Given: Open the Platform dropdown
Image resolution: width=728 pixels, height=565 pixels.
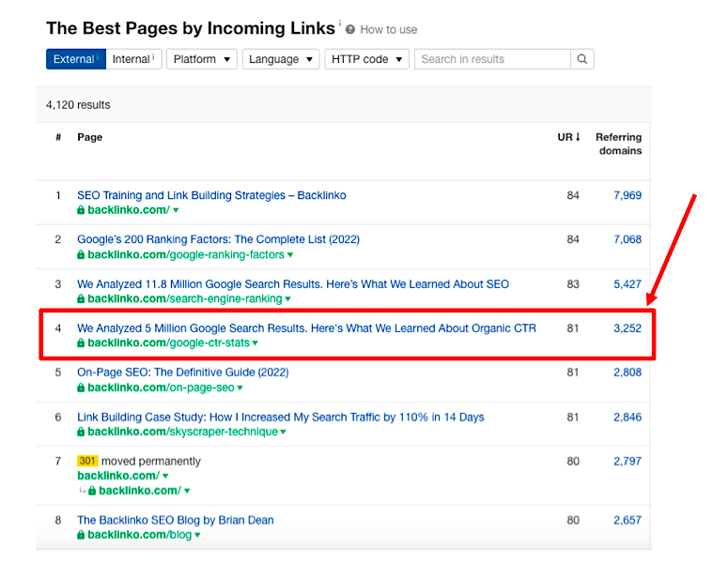Looking at the screenshot, I should pos(202,59).
